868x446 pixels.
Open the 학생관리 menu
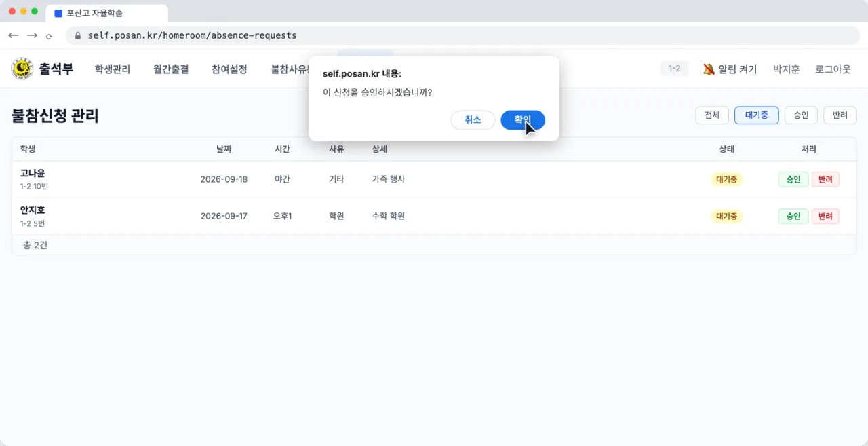click(113, 69)
